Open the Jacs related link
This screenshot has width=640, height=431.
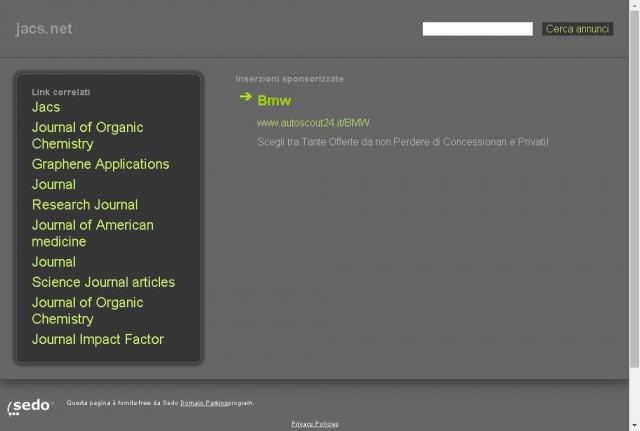[46, 107]
